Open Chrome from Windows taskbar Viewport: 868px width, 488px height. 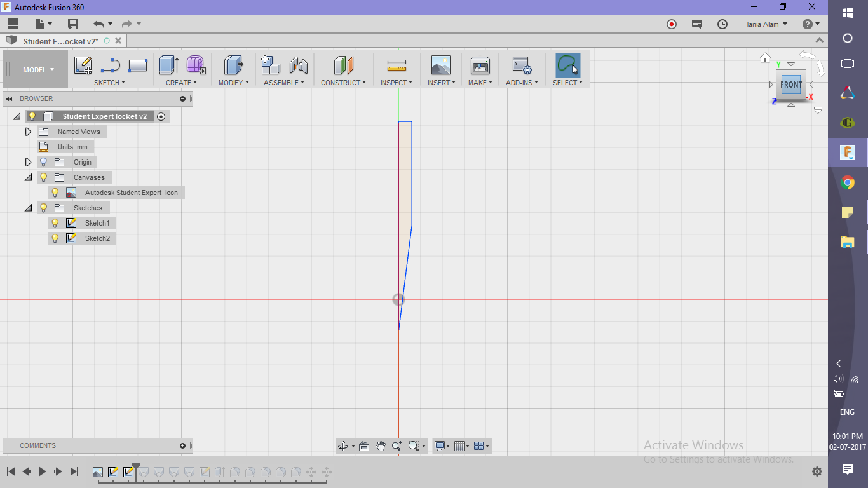pos(847,183)
